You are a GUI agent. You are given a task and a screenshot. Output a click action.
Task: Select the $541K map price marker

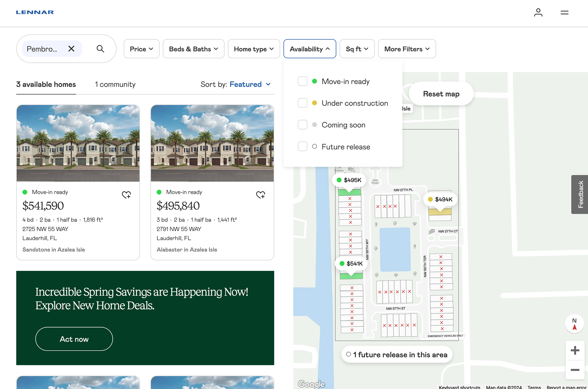[351, 264]
